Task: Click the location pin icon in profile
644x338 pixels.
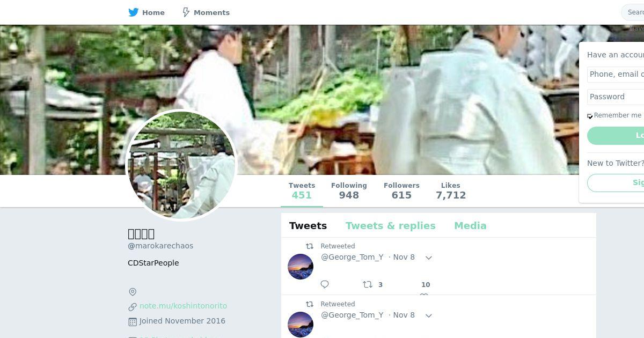Action: pyautogui.click(x=133, y=292)
